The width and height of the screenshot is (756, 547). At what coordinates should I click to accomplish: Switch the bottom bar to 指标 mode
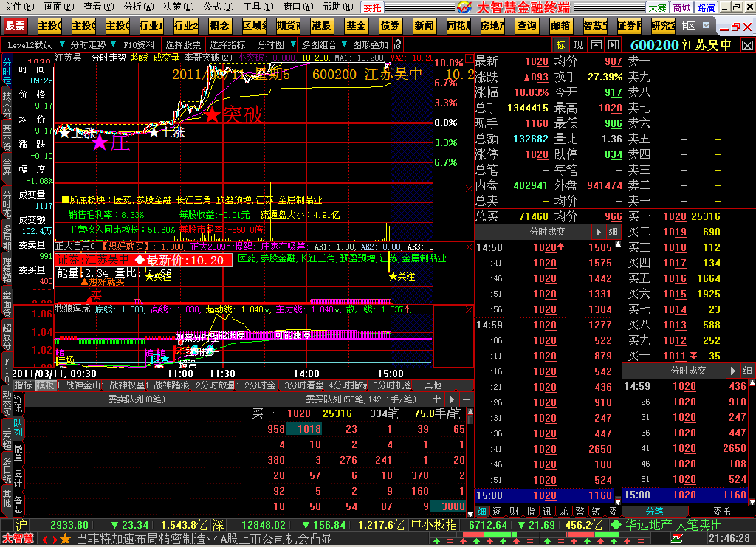pyautogui.click(x=23, y=385)
